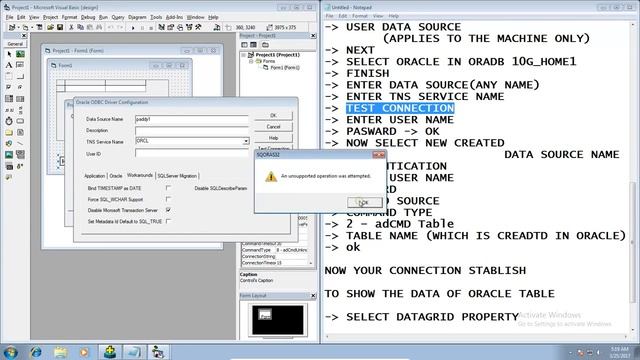Select Image control tool in toolbox
The image size is (640, 360).
(x=9, y=155)
